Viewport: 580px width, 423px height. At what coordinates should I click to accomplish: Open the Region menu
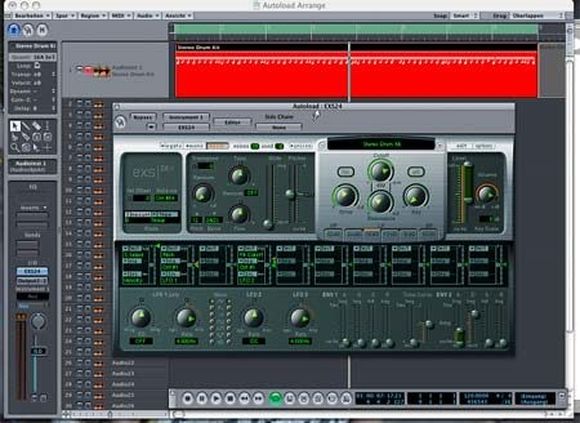pyautogui.click(x=92, y=16)
